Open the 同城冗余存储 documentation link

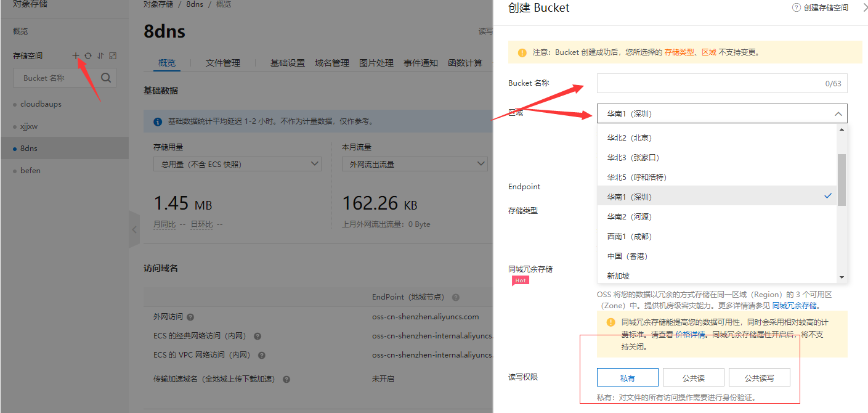[x=795, y=305]
